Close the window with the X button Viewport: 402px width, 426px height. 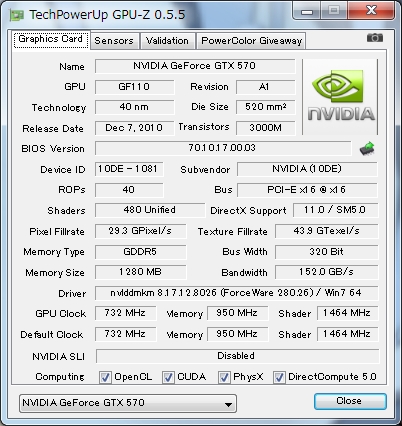[371, 11]
